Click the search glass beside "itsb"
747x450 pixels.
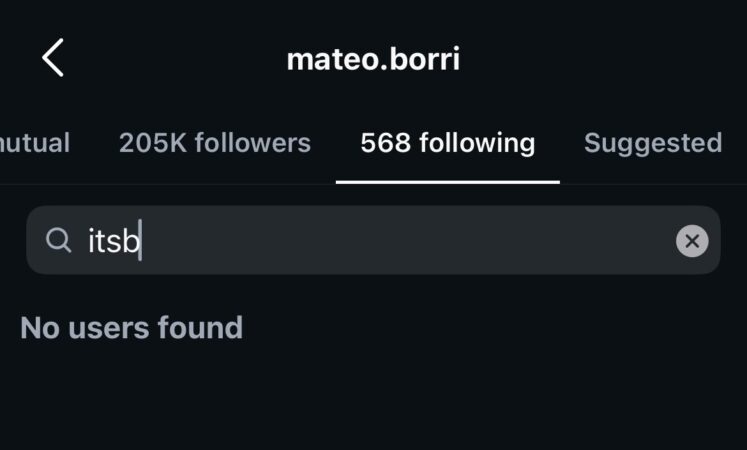(x=59, y=240)
